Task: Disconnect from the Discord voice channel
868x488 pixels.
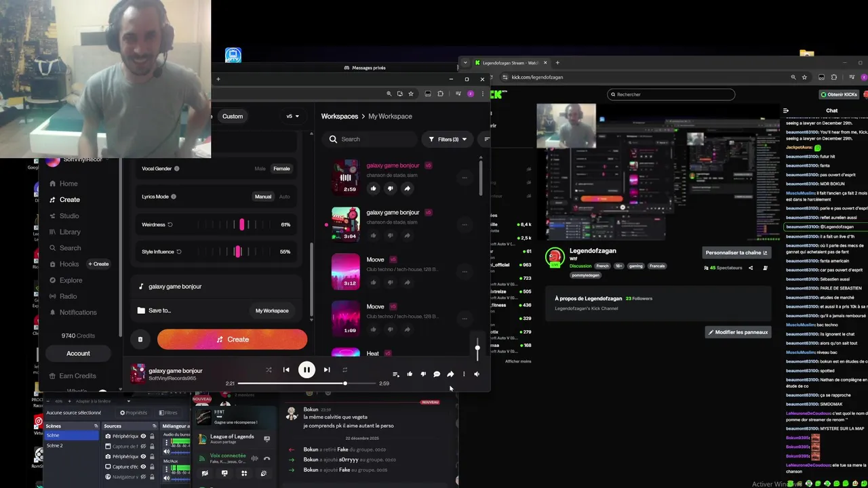Action: click(x=267, y=458)
